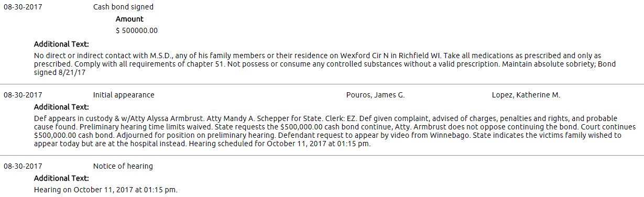The image size is (644, 197).
Task: Click the Notice of hearing entry title
Action: [x=123, y=167]
